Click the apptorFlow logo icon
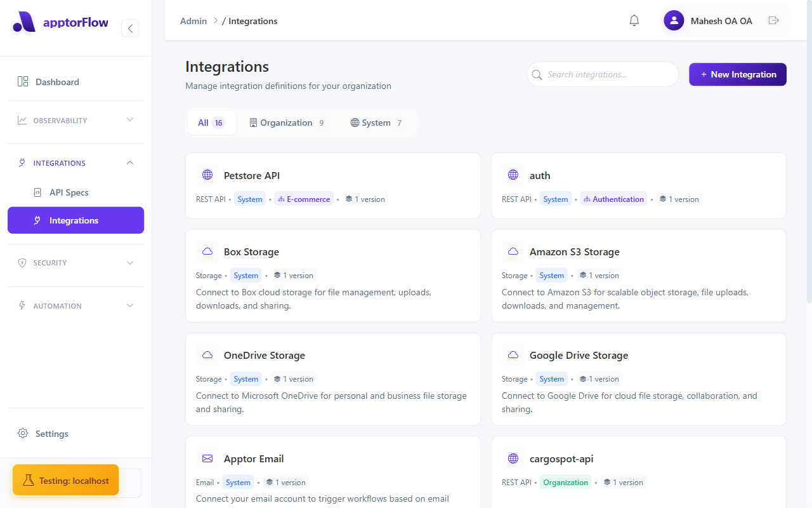The height and width of the screenshot is (508, 812). (x=24, y=22)
